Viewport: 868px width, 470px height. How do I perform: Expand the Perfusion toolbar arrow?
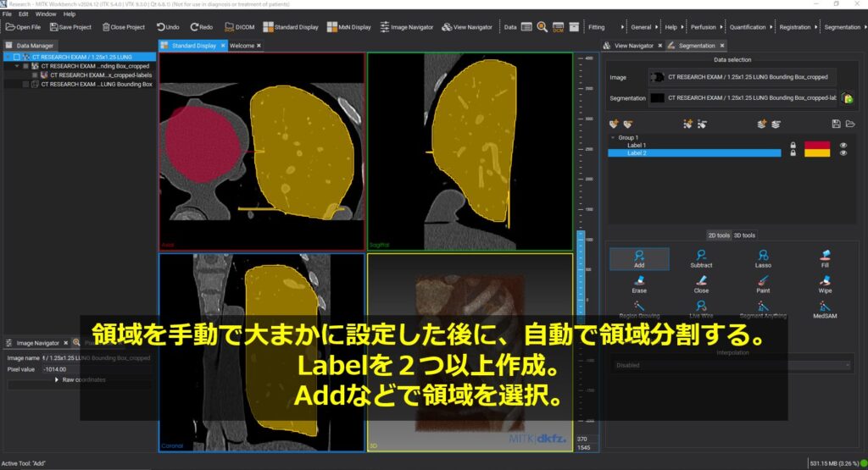tap(721, 26)
